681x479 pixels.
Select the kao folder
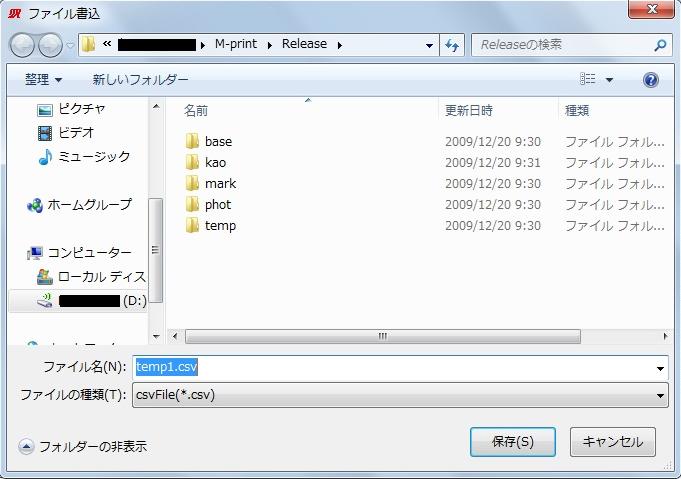(x=215, y=163)
